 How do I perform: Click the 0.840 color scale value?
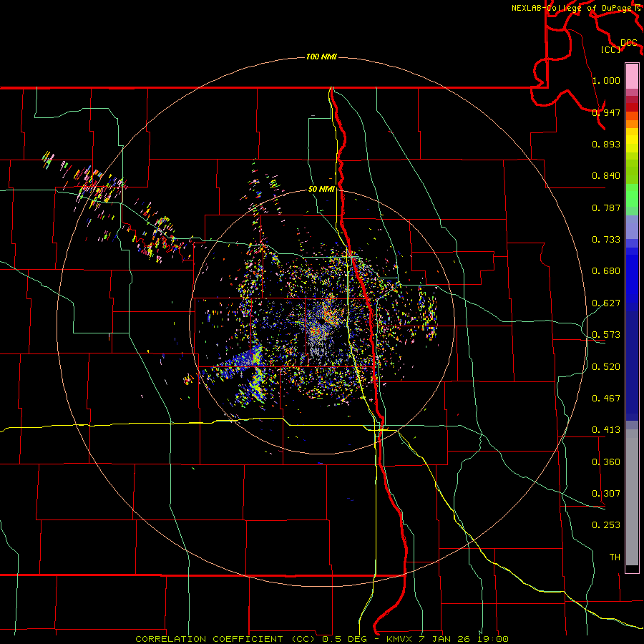[x=606, y=176]
